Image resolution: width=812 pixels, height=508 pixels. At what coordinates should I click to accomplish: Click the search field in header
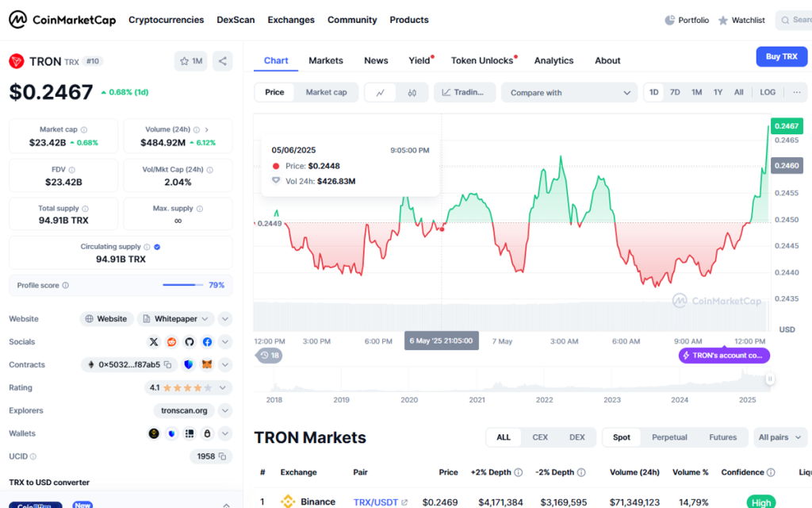tap(794, 20)
